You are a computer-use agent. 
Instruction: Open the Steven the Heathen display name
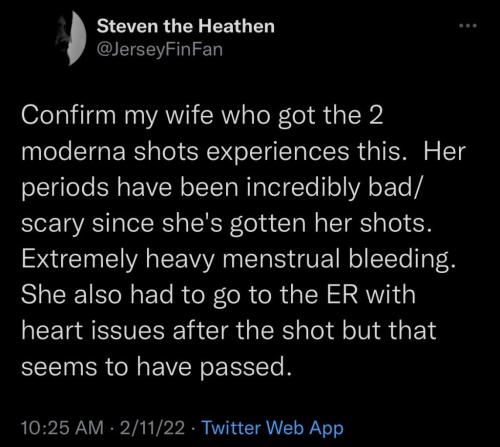[x=186, y=26]
